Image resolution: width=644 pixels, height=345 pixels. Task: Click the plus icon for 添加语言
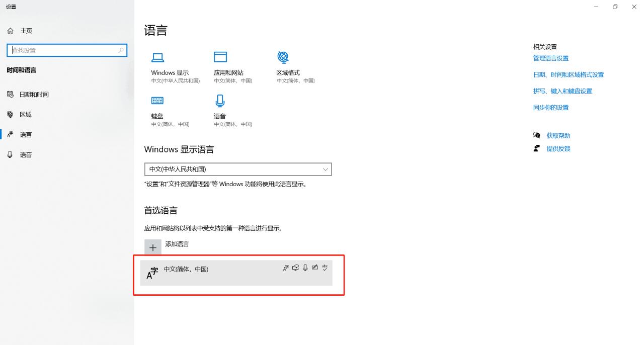click(153, 247)
